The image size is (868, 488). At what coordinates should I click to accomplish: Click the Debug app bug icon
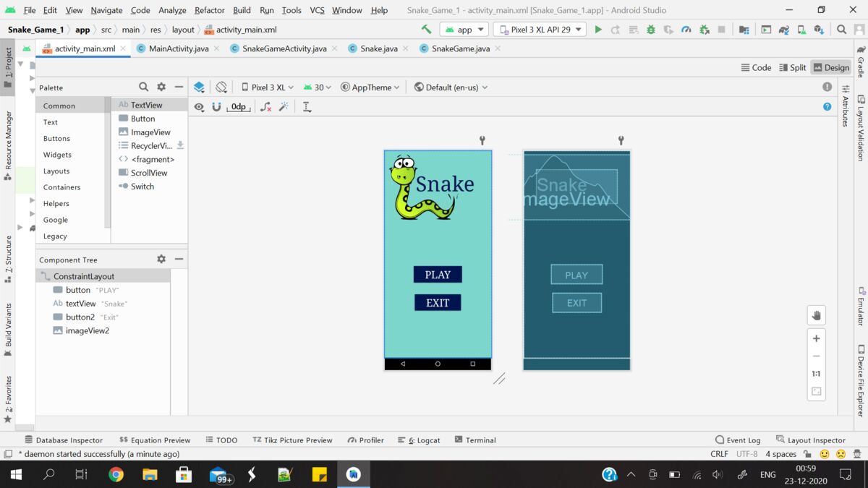[x=651, y=30]
